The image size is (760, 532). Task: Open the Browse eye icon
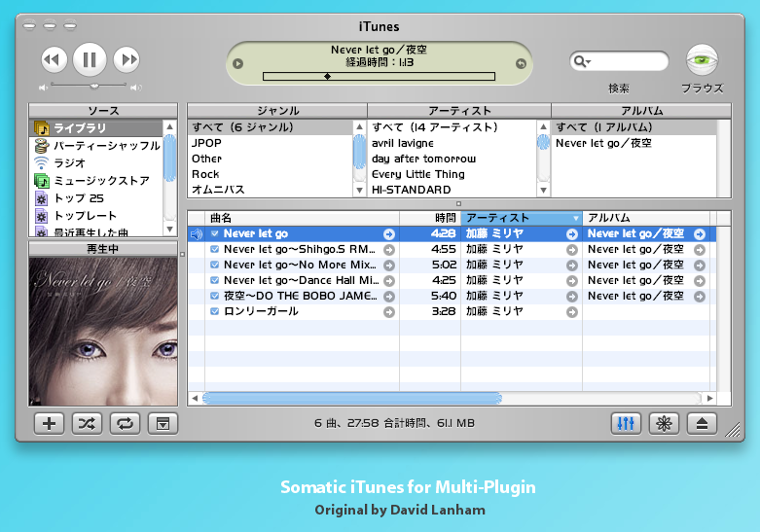pyautogui.click(x=702, y=60)
